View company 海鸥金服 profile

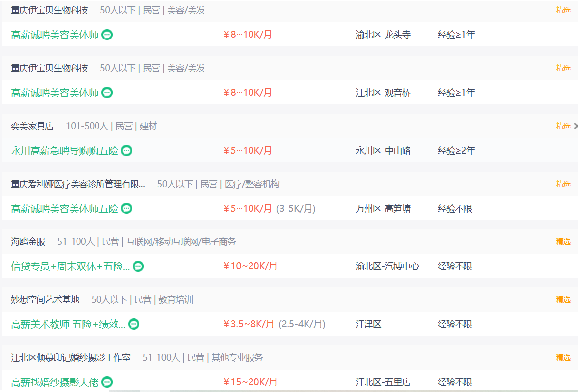(x=28, y=241)
